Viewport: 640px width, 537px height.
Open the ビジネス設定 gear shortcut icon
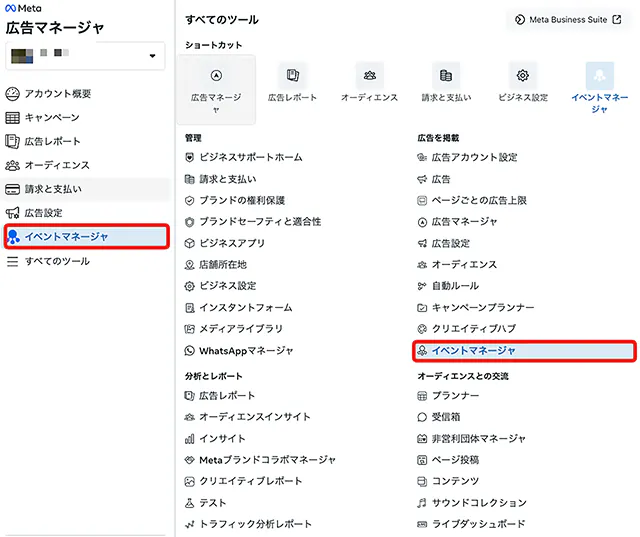[x=523, y=75]
